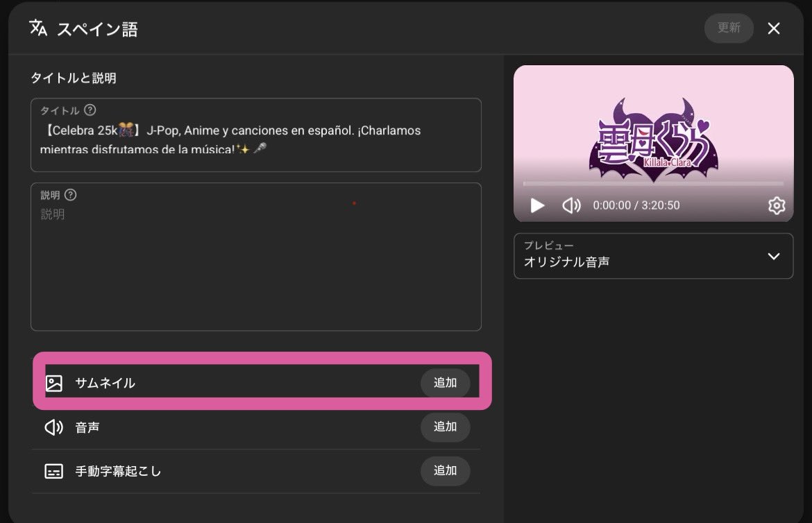This screenshot has width=812, height=523.
Task: Focus the 説明 description text area
Action: [256, 257]
